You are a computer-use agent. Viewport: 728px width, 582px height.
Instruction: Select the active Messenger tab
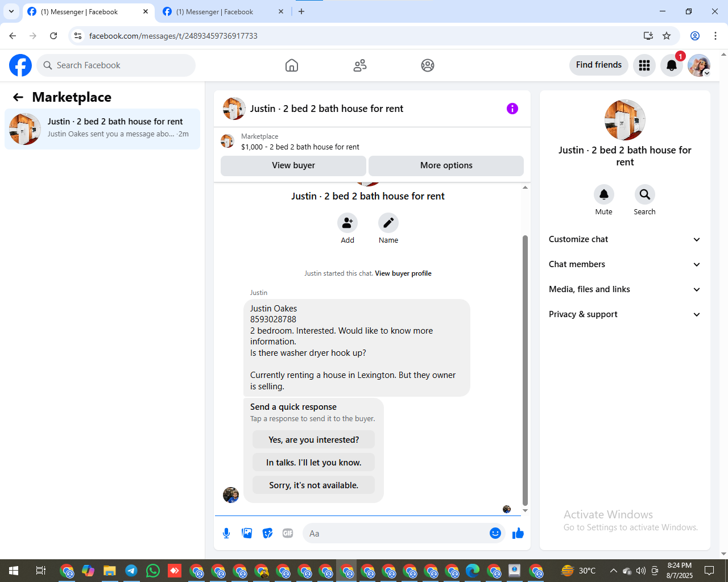[88, 11]
